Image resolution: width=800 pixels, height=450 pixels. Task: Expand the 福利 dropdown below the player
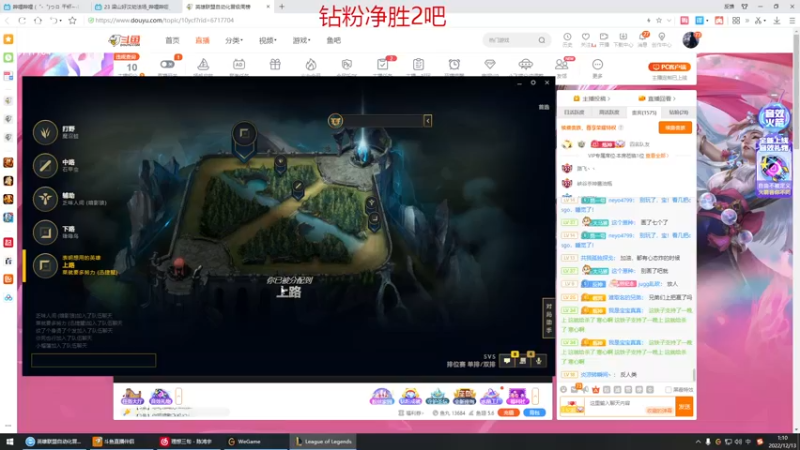412,413
